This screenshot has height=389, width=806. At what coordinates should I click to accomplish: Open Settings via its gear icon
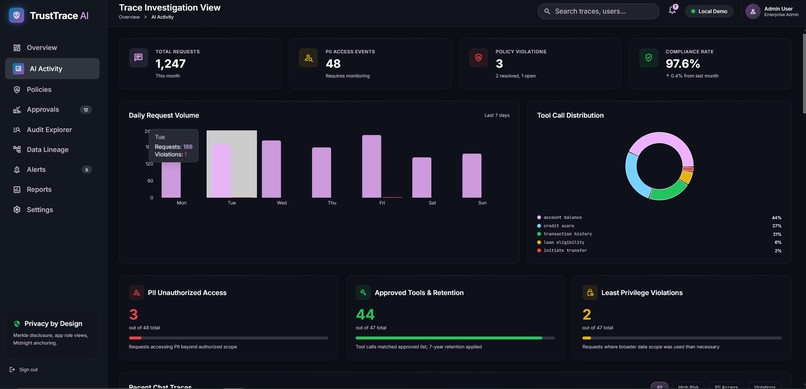[x=17, y=210]
